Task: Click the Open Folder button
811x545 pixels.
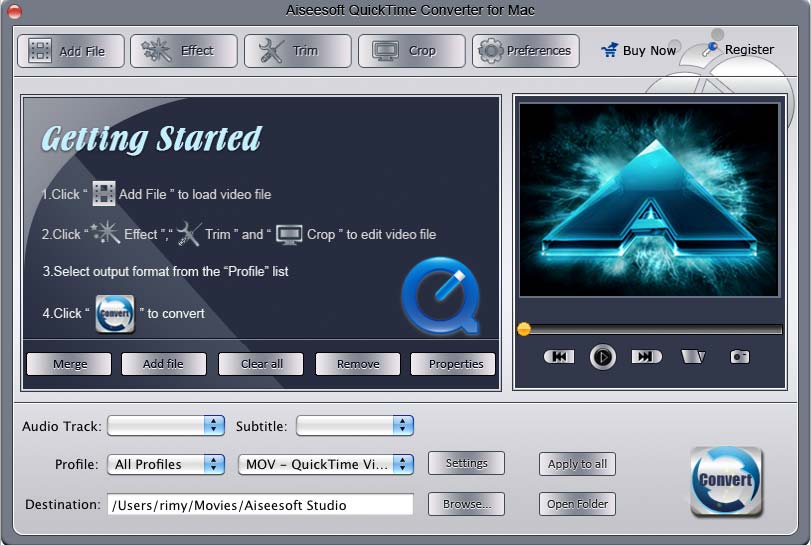Action: tap(577, 504)
